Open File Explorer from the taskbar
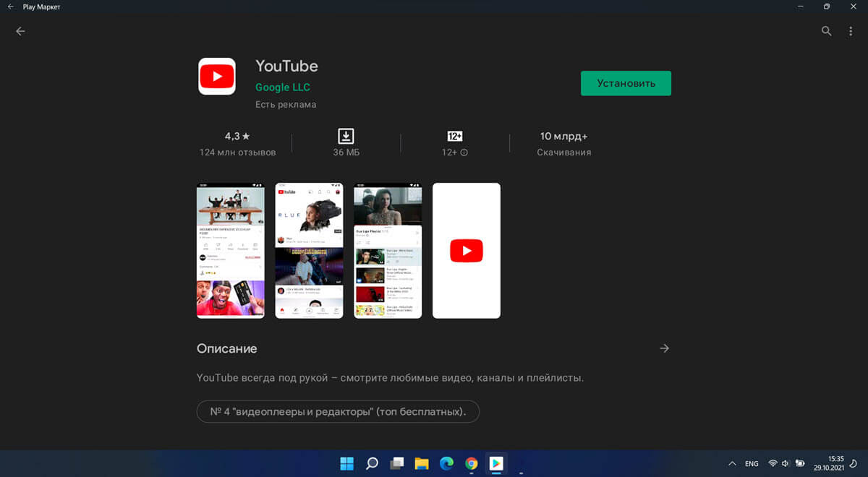Viewport: 868px width, 477px height. pyautogui.click(x=422, y=463)
